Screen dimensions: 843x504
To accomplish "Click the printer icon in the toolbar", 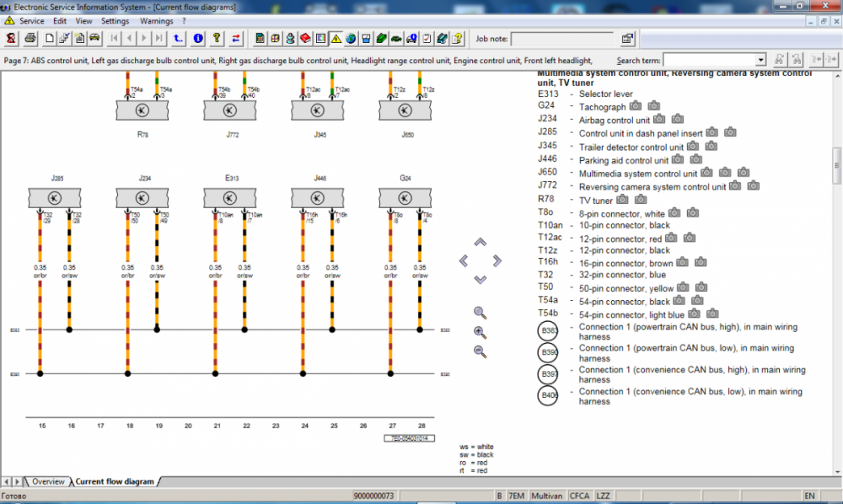I will (x=30, y=38).
